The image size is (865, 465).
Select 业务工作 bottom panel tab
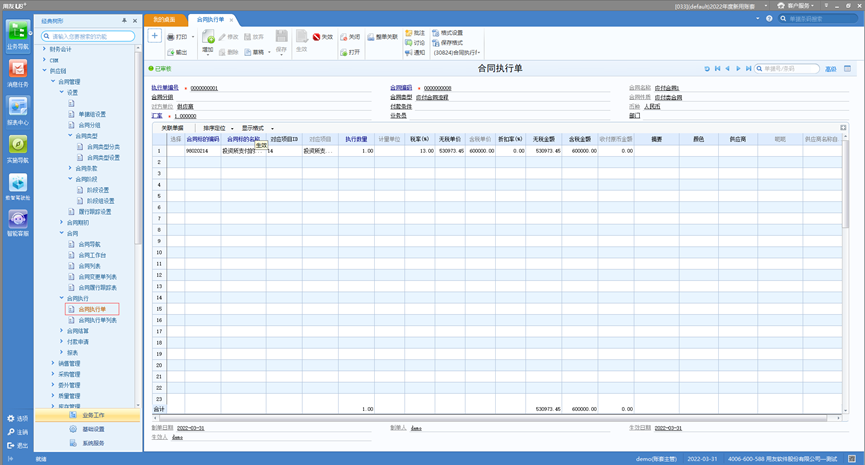[x=88, y=415]
